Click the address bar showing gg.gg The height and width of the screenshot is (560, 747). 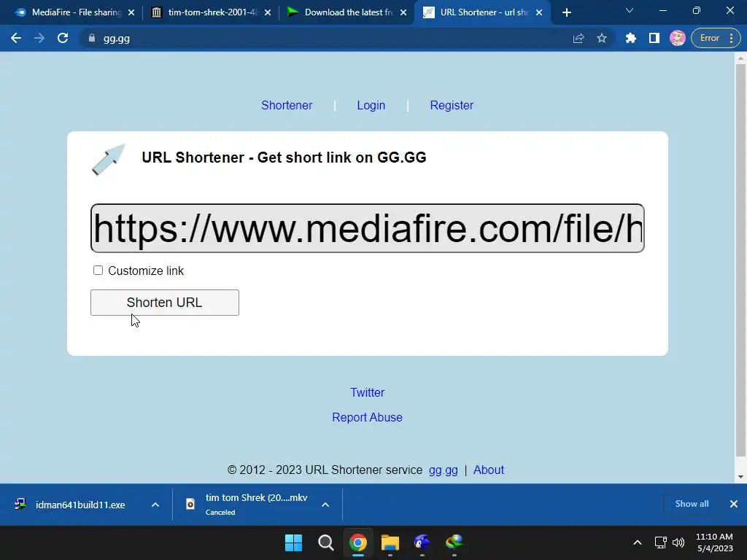(x=329, y=38)
